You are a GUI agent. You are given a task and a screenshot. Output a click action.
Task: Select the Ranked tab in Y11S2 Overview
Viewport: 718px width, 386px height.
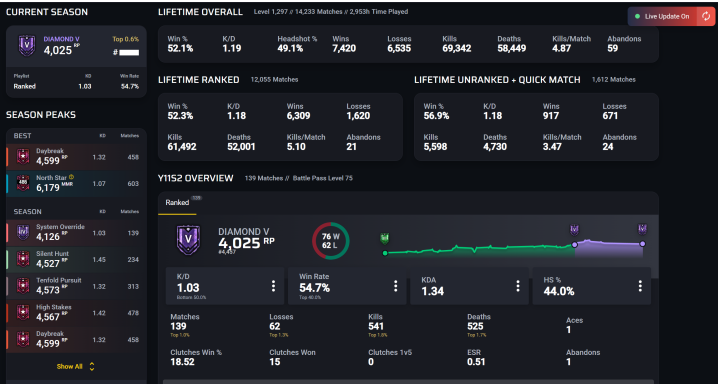click(177, 202)
